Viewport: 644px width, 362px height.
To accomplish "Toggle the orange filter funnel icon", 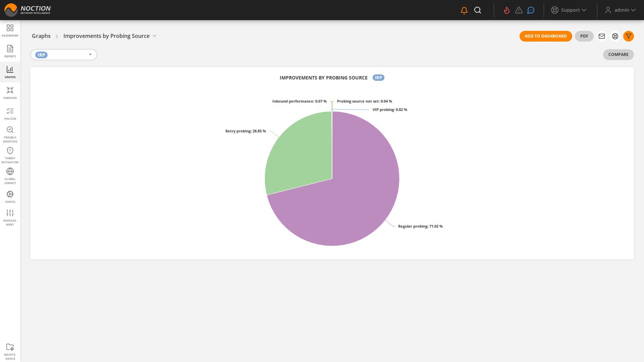I will coord(629,36).
